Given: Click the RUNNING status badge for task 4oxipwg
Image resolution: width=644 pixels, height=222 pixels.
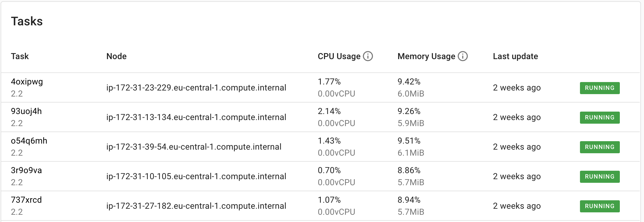Looking at the screenshot, I should [x=599, y=88].
